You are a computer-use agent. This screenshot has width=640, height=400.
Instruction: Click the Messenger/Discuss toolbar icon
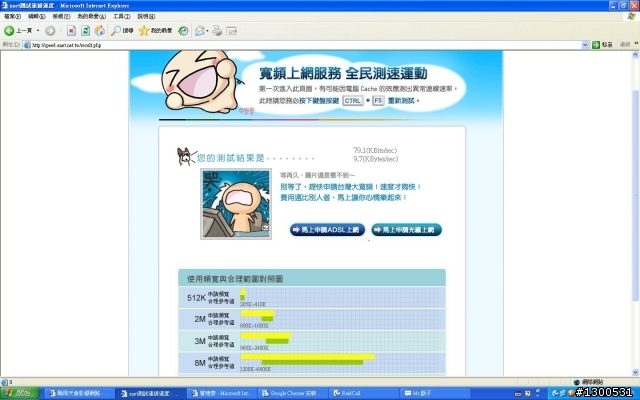(231, 31)
